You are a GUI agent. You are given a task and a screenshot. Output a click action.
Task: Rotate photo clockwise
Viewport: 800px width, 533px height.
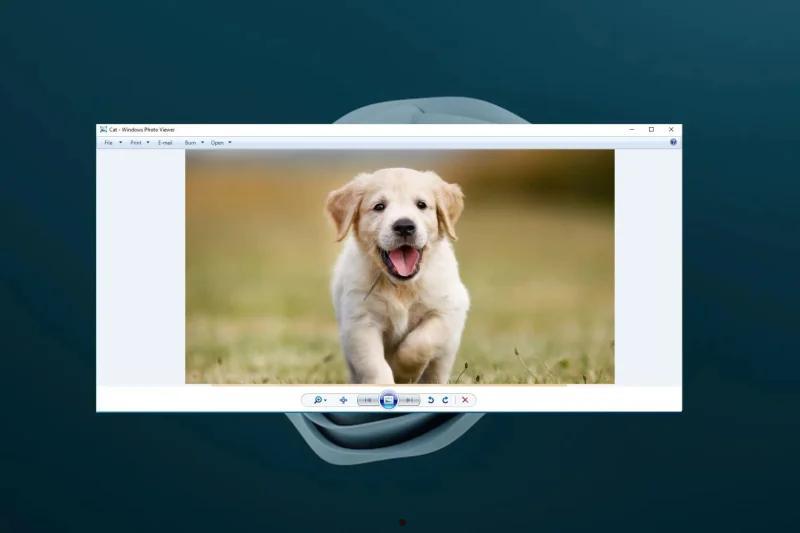(x=445, y=400)
